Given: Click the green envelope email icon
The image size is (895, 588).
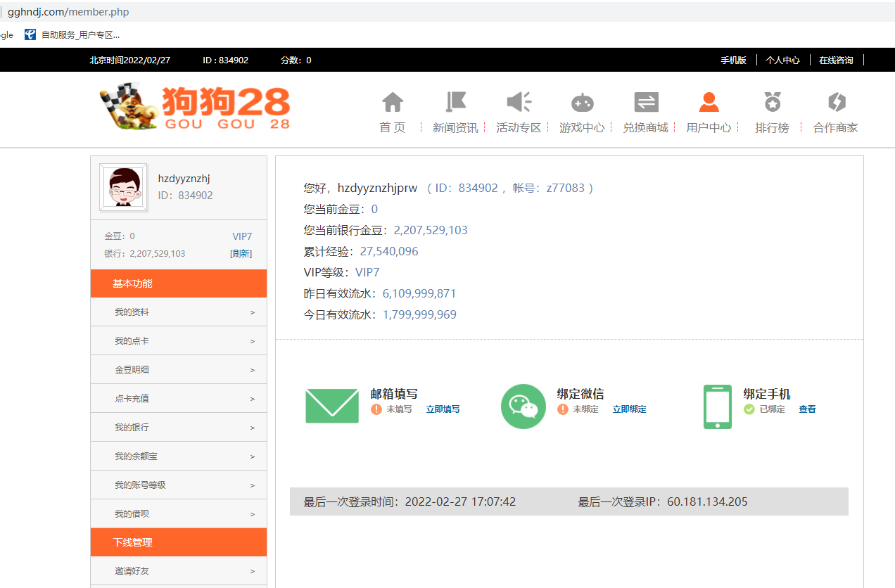Looking at the screenshot, I should click(332, 406).
